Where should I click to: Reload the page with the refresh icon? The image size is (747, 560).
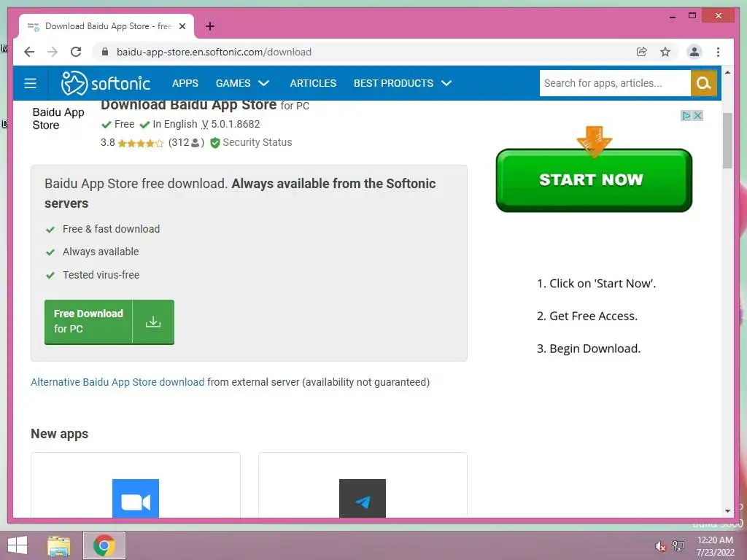[x=76, y=52]
